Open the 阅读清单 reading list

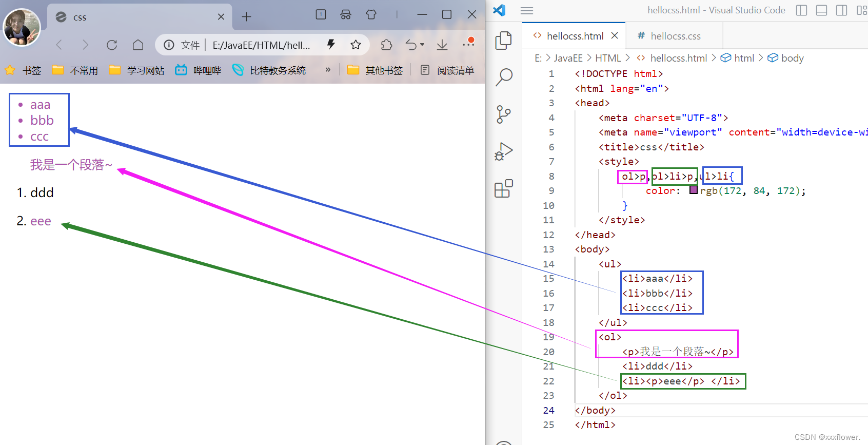click(x=447, y=70)
